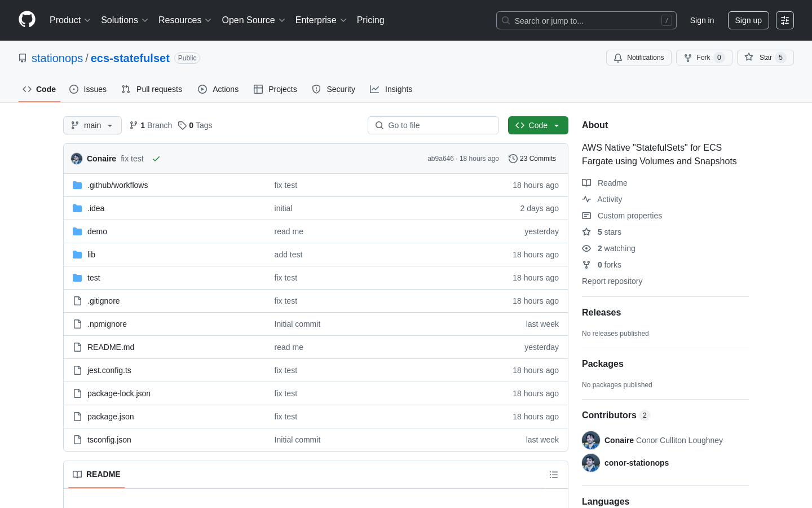Viewport: 812px width, 508px height.
Task: Click the tsconfig.json file icon
Action: point(77,440)
